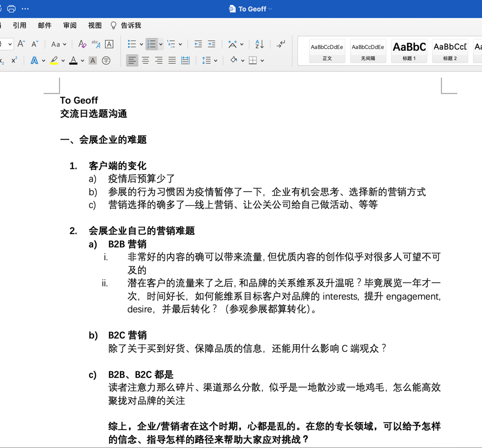Apply the yellow highlight color
The height and width of the screenshot is (448, 482).
(x=54, y=60)
